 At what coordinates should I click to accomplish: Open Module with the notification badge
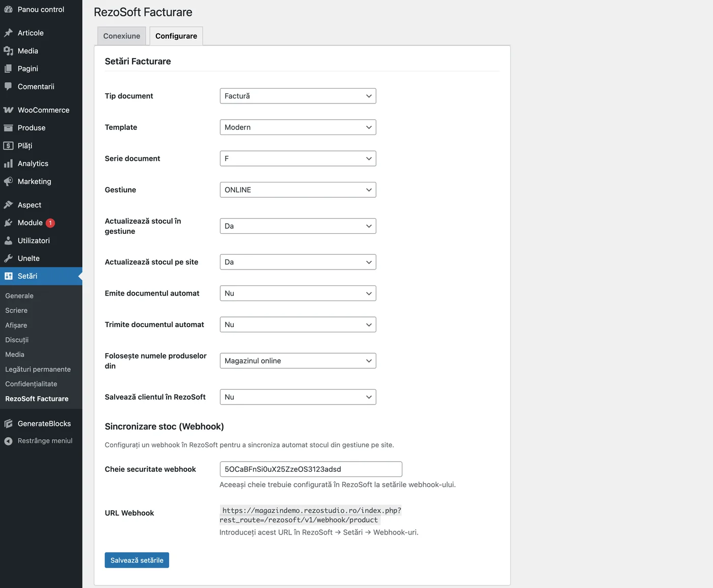tap(9, 223)
